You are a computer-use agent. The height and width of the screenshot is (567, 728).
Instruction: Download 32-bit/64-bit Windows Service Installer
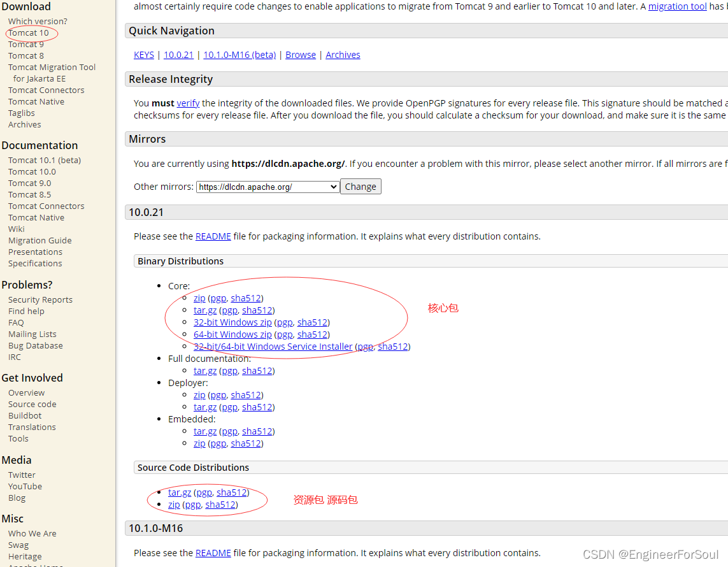point(273,347)
